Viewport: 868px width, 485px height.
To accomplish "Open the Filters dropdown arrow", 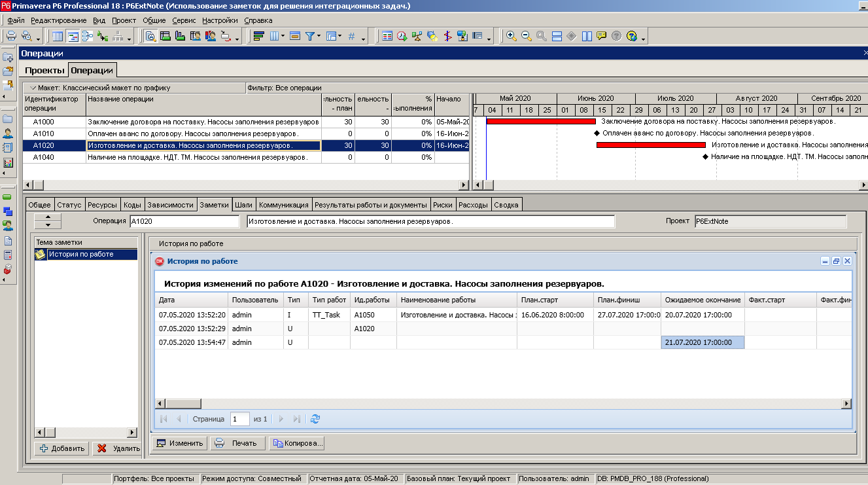I will click(318, 36).
